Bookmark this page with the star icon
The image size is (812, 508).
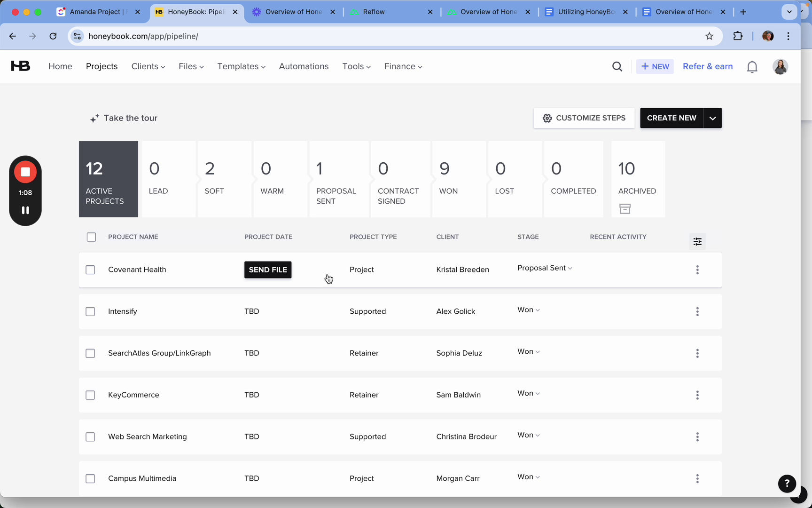pos(709,36)
